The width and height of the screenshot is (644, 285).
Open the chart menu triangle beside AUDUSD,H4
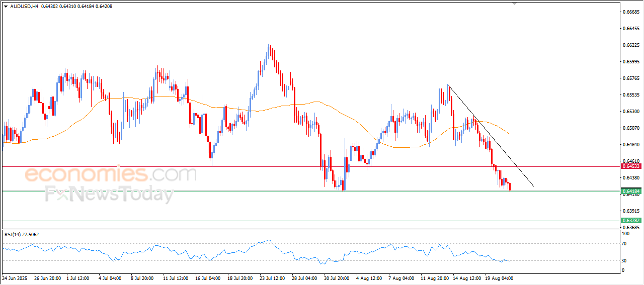tap(6, 7)
